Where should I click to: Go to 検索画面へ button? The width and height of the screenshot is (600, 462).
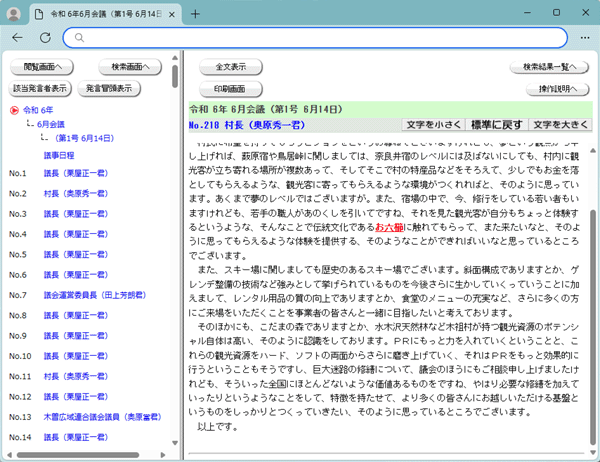130,67
